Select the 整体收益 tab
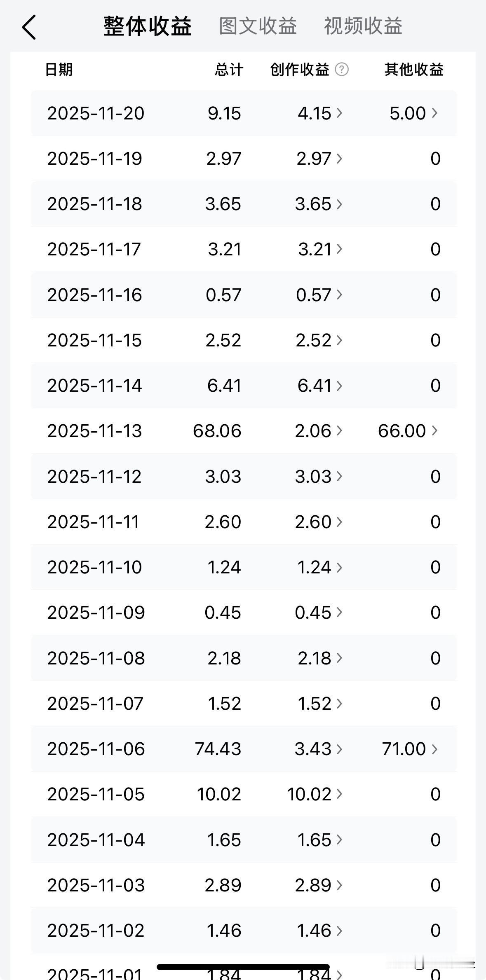 pos(147,26)
